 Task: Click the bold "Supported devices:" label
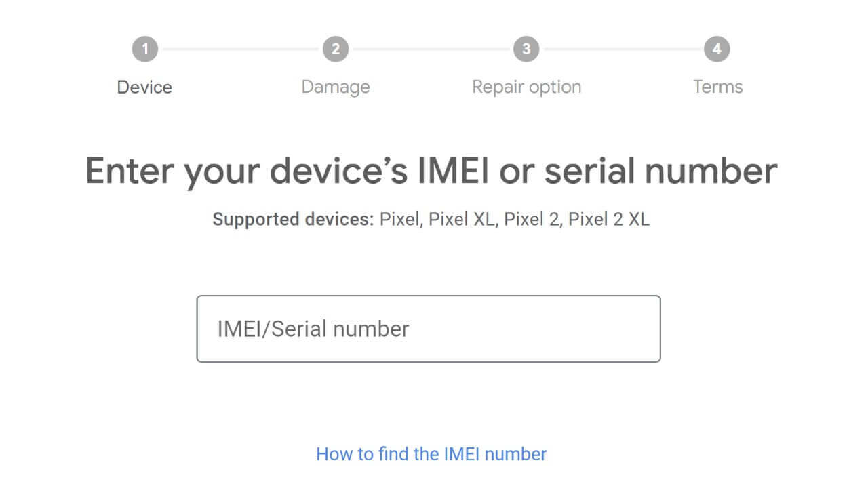coord(293,220)
